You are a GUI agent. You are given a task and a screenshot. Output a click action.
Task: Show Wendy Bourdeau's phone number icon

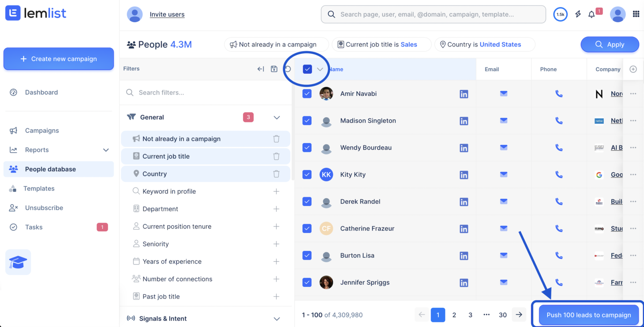pyautogui.click(x=559, y=147)
